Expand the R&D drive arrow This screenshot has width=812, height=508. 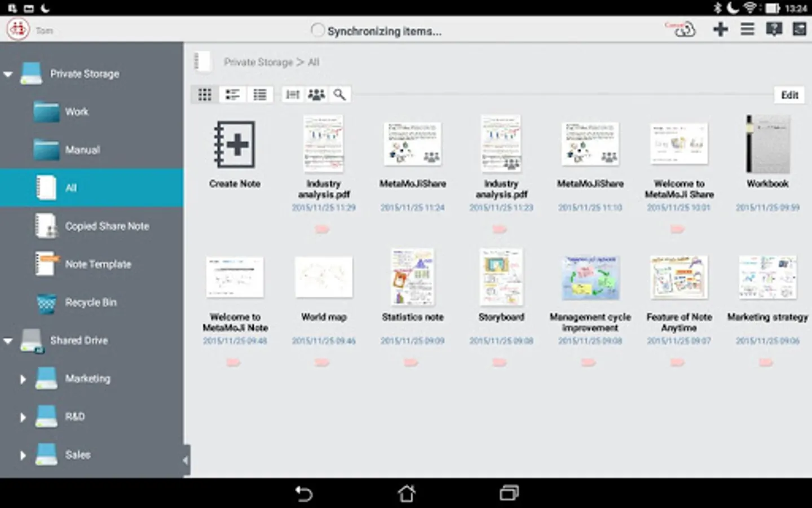[23, 418]
